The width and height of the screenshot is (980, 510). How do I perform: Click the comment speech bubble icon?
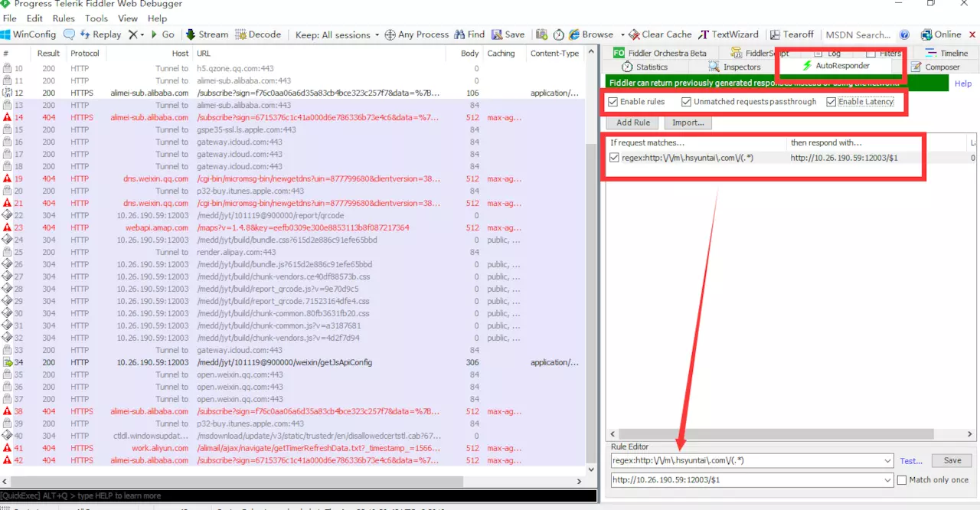pos(70,34)
